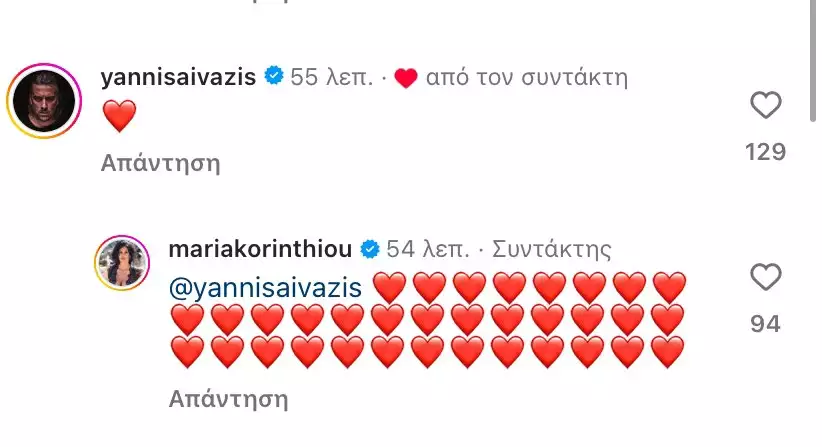Reply to mariakorinthiou comment via Απάντηση

click(x=229, y=399)
